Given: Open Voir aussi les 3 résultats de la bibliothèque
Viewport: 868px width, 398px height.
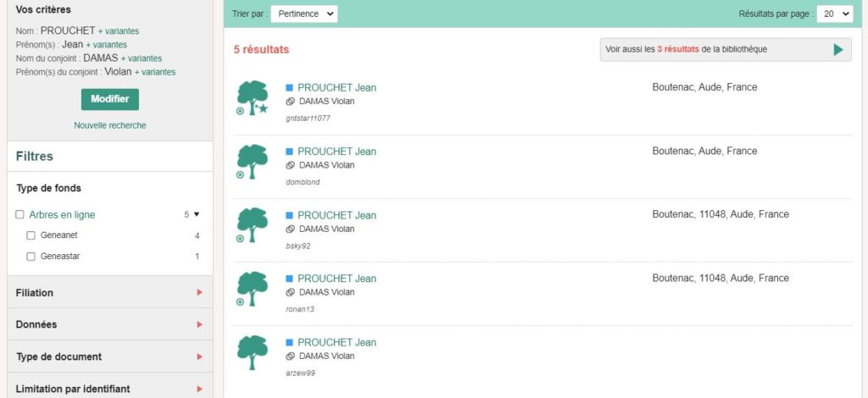Looking at the screenshot, I should coord(726,50).
